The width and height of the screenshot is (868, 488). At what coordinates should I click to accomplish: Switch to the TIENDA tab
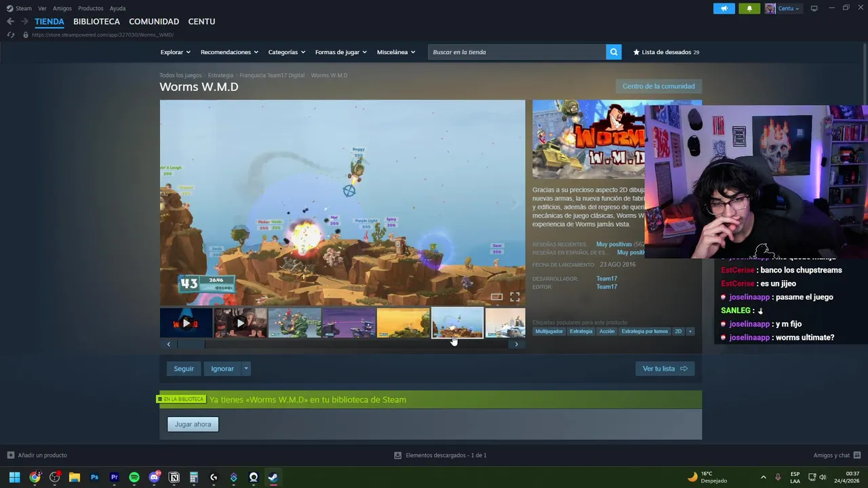[x=50, y=22]
